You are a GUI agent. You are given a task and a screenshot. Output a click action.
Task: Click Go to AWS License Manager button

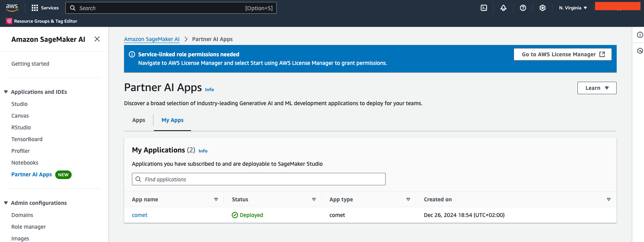[x=563, y=54]
